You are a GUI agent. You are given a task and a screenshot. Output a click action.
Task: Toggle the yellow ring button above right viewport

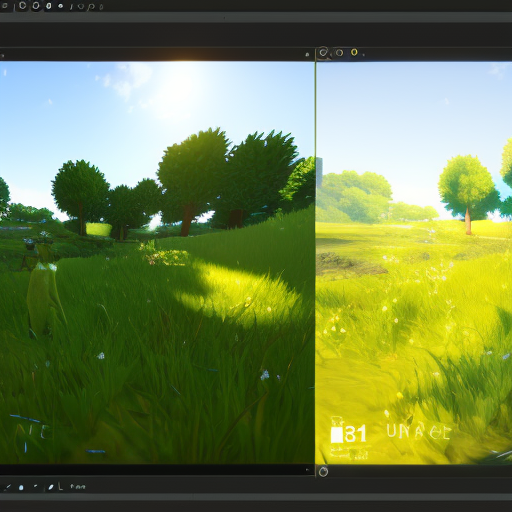click(x=354, y=52)
